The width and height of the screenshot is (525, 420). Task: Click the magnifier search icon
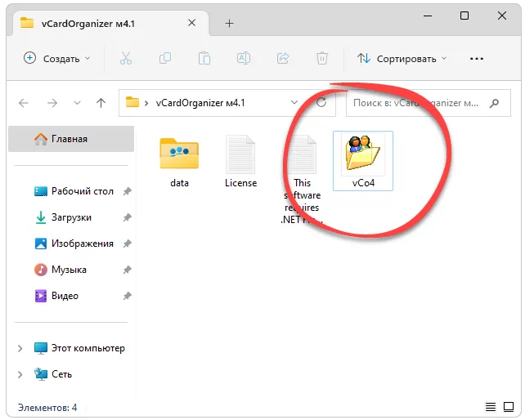pos(494,104)
